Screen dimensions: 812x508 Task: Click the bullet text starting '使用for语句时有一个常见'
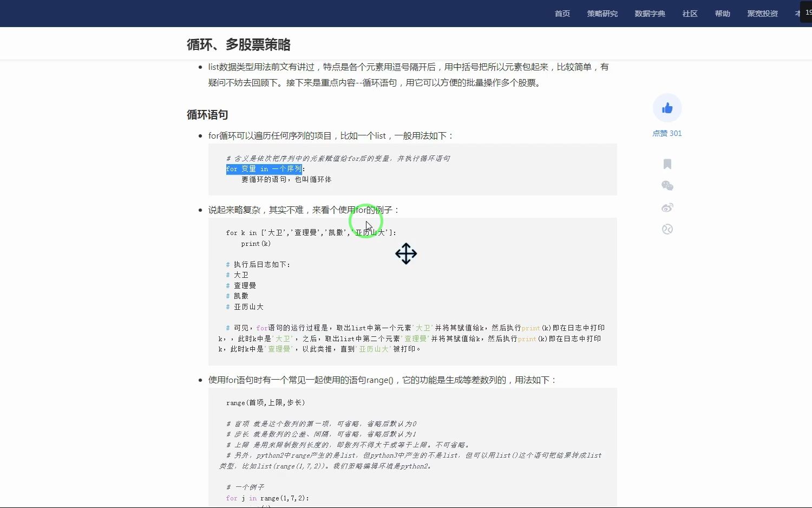point(382,380)
